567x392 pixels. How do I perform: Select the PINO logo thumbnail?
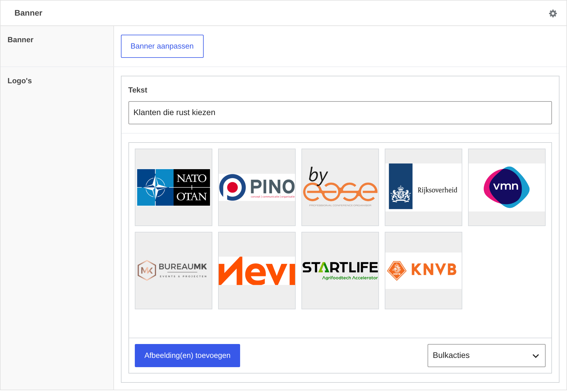(x=257, y=187)
